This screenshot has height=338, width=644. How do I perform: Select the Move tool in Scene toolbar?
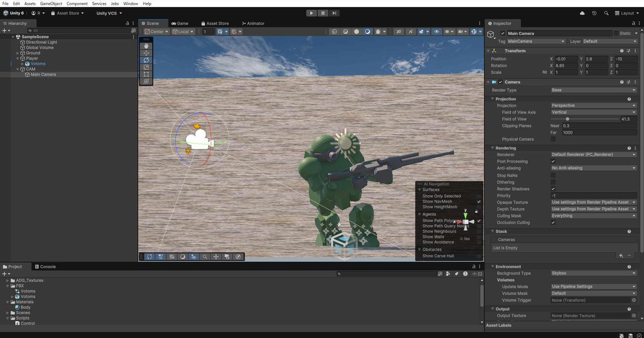tap(147, 53)
